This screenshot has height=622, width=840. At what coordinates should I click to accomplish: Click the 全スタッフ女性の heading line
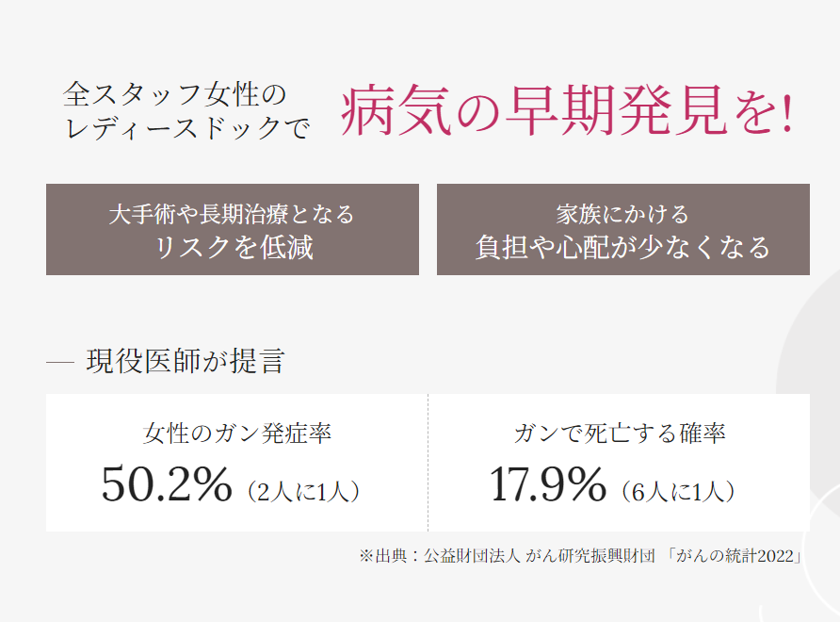(175, 94)
